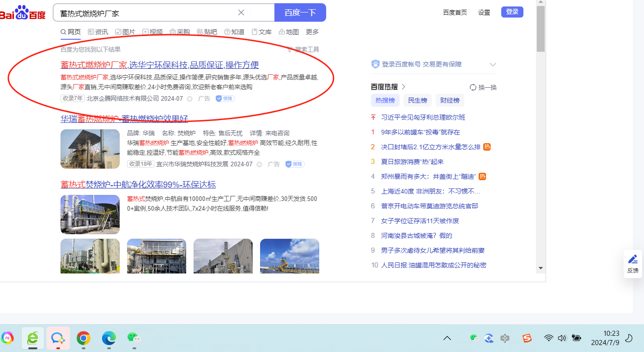Image resolution: width=644 pixels, height=352 pixels.
Task: Switch to the 图片 search tab
Action: pos(125,32)
